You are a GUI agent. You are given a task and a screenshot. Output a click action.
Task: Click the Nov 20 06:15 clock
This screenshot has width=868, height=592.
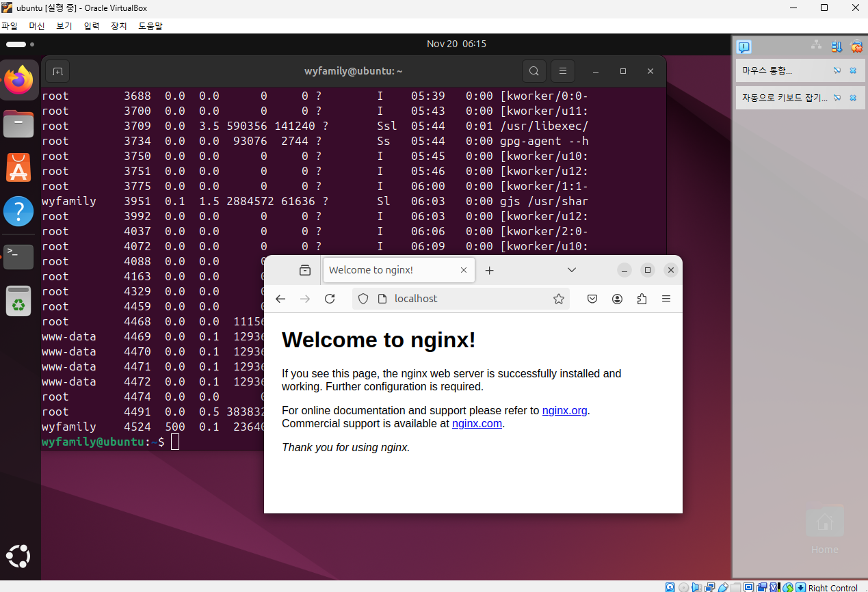click(x=456, y=44)
